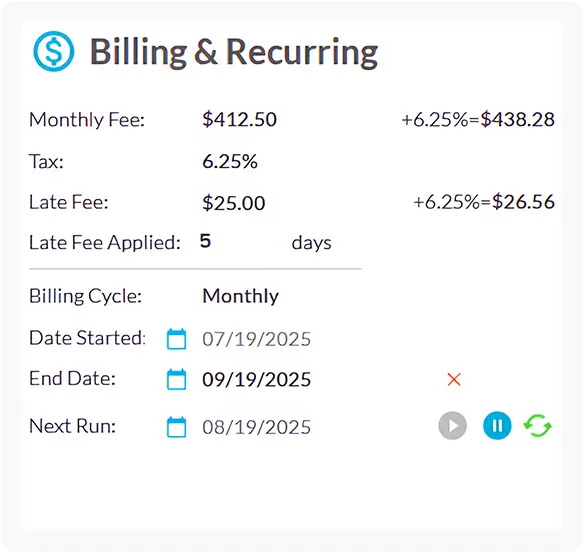Edit the Tax field showing 6.25%
584x554 pixels.
230,162
